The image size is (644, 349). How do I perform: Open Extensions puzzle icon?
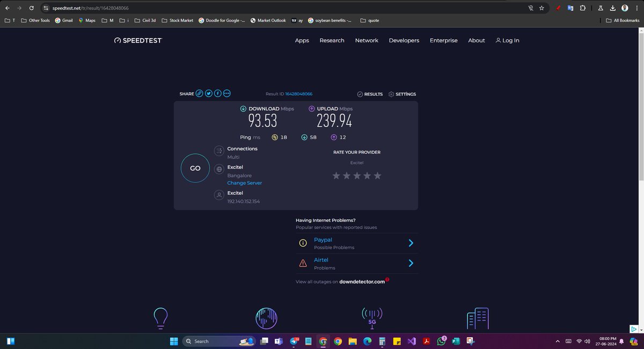(583, 8)
